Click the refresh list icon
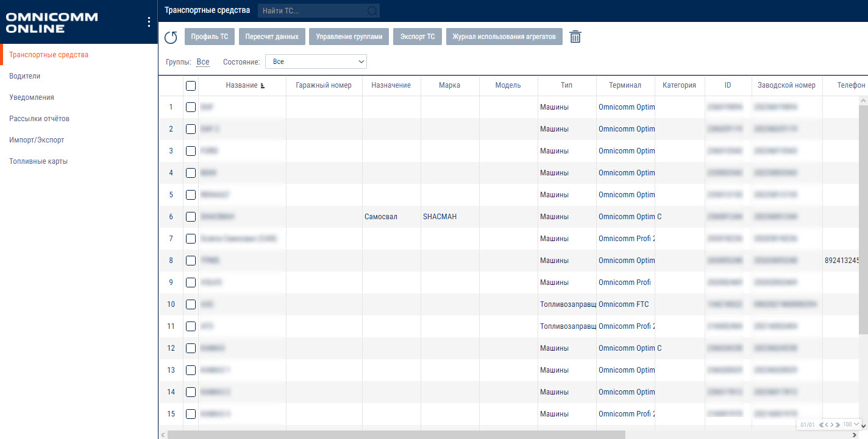This screenshot has width=868, height=439. (x=171, y=37)
